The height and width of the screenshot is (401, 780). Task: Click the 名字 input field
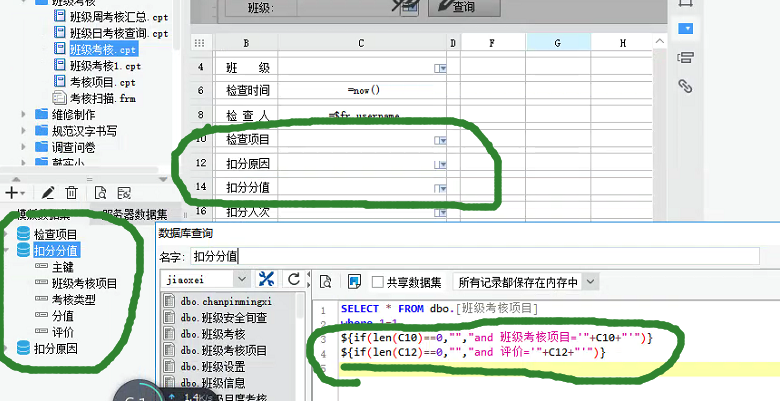click(x=475, y=256)
